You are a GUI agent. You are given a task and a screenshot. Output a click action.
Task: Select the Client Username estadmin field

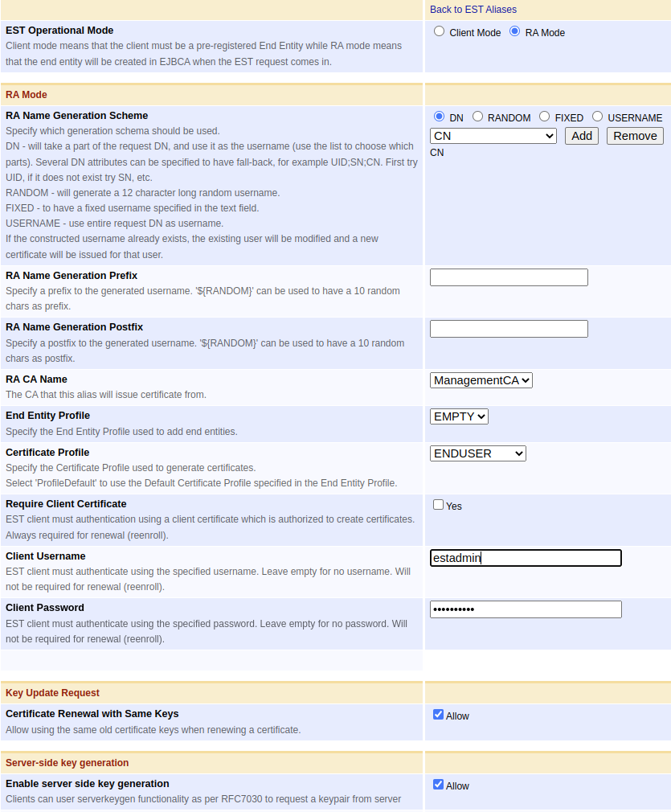click(x=526, y=557)
